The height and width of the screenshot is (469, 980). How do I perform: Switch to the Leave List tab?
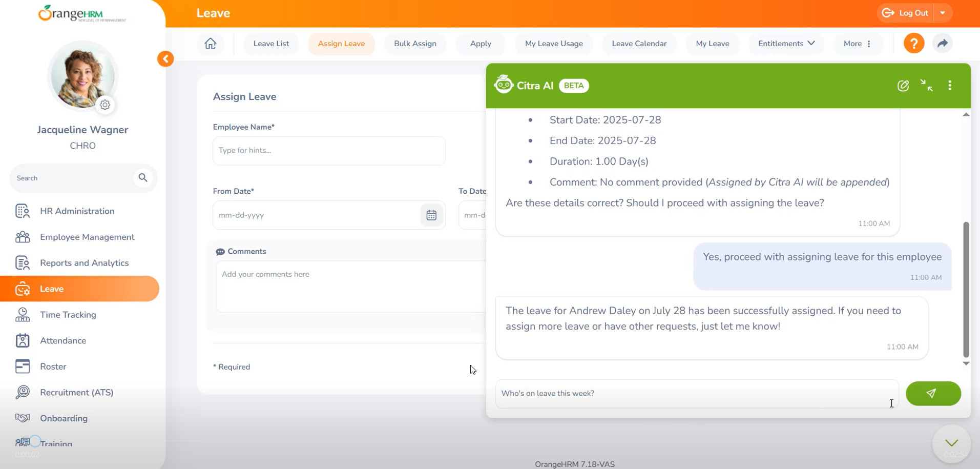coord(271,44)
